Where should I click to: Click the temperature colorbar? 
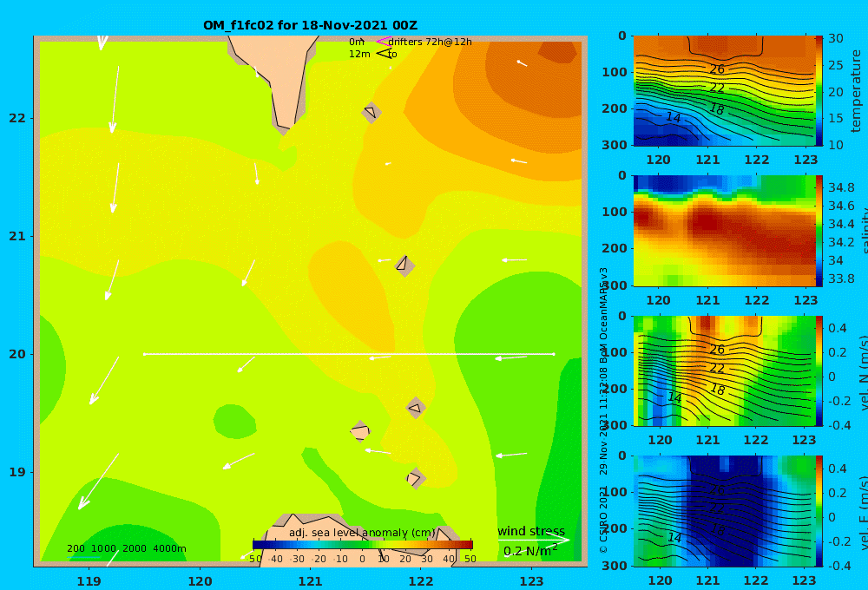pyautogui.click(x=819, y=91)
